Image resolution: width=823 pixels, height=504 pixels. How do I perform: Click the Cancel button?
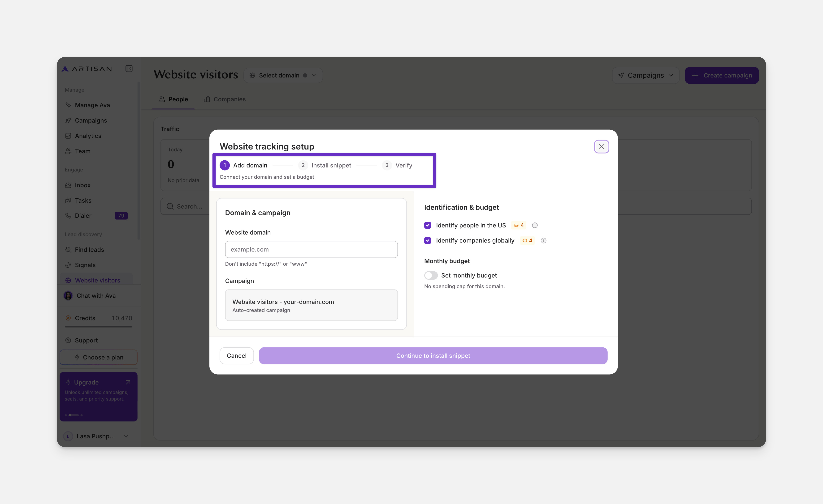pyautogui.click(x=237, y=356)
